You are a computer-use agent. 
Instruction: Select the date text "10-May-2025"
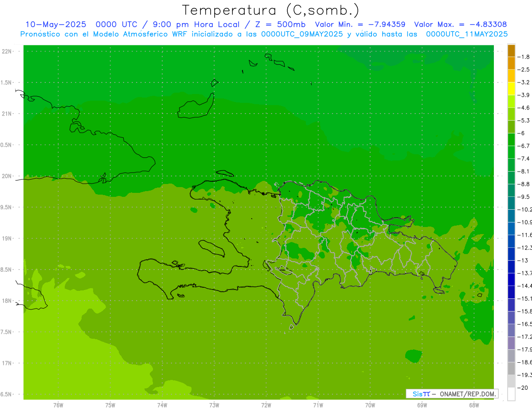[x=56, y=24]
